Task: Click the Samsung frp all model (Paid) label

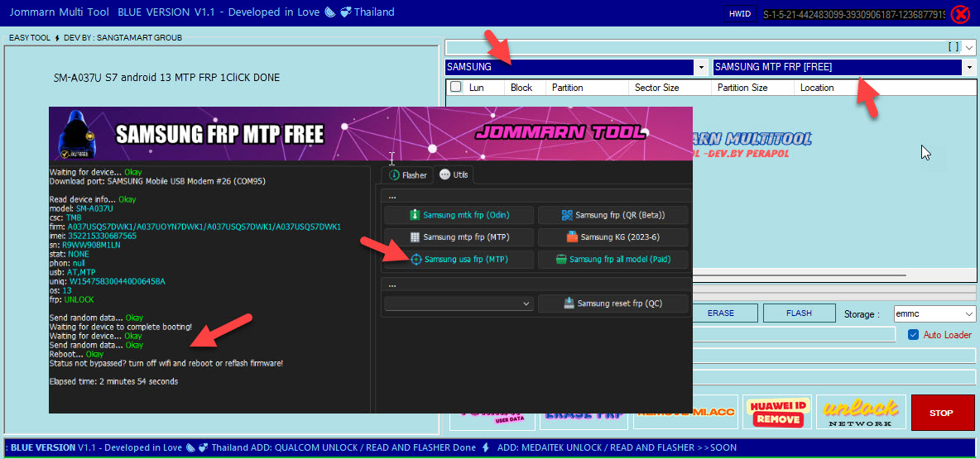Action: (x=620, y=259)
